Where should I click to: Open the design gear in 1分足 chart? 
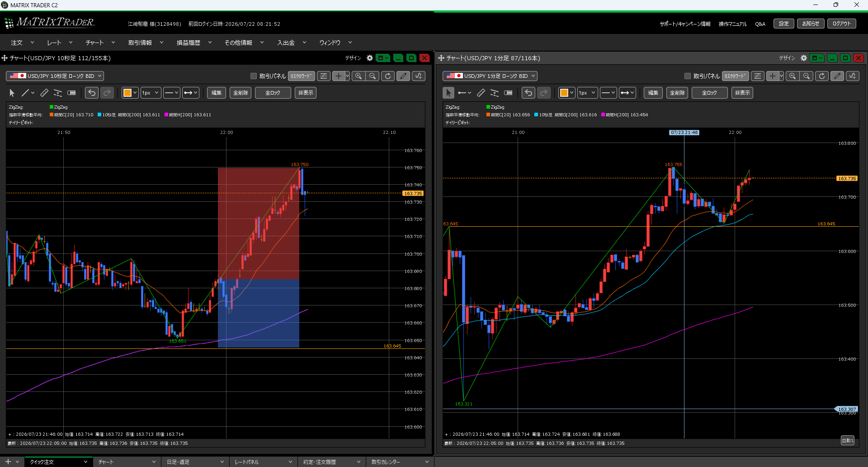[804, 58]
